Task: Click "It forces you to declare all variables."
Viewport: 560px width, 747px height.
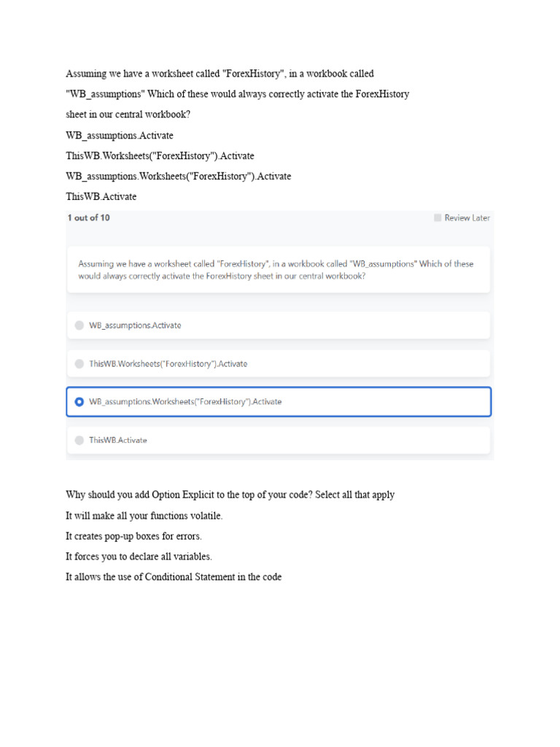Action: [x=139, y=557]
